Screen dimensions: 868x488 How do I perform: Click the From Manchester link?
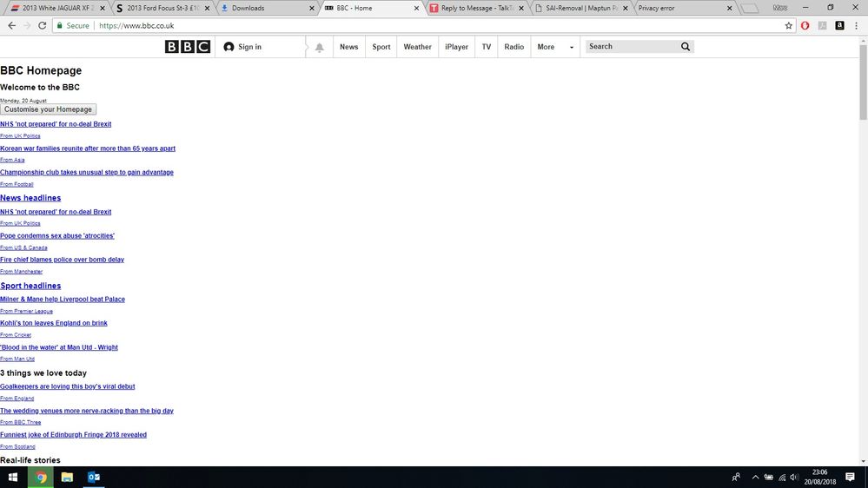[x=21, y=272]
